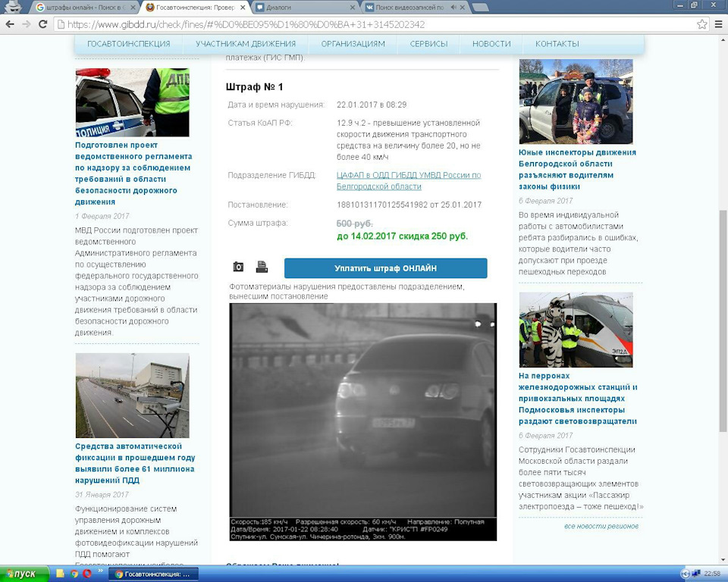Open the police car news thumbnail
Image resolution: width=728 pixels, height=582 pixels.
tap(132, 102)
